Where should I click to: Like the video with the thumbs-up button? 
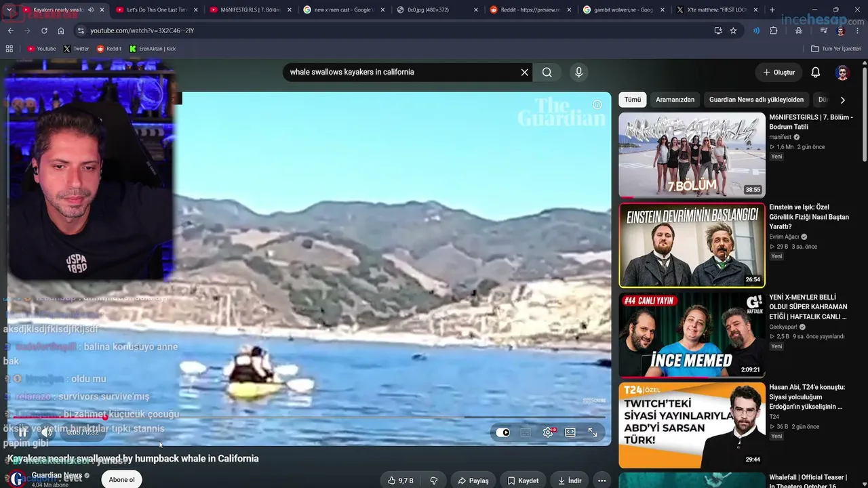tap(400, 481)
